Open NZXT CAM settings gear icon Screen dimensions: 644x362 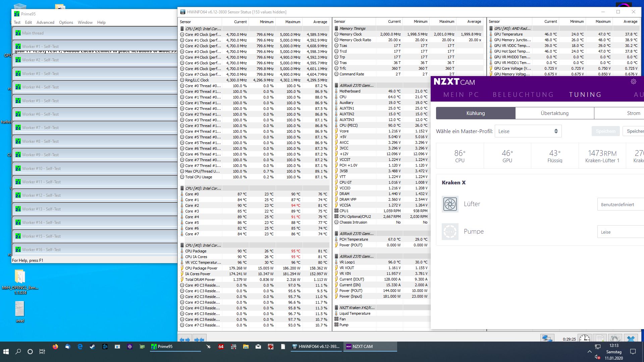click(633, 82)
